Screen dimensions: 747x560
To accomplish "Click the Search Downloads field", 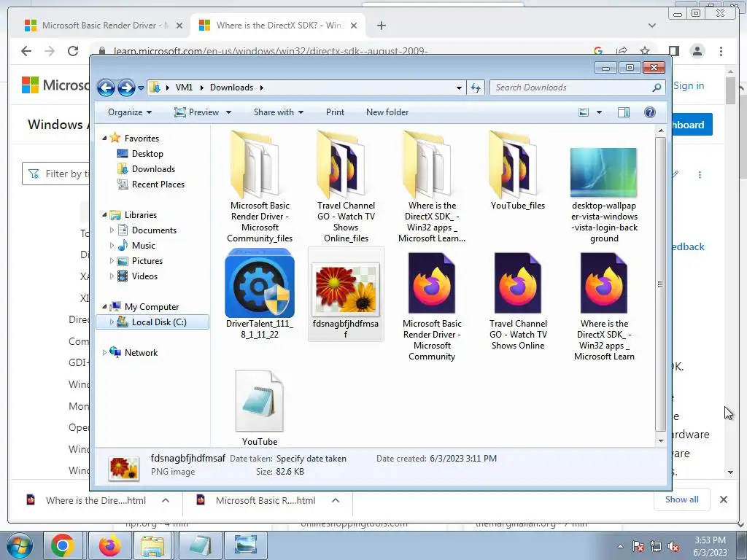I will point(572,87).
